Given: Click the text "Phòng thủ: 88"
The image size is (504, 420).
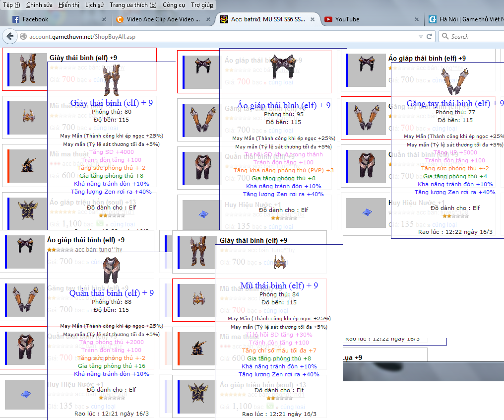Looking at the screenshot, I should click(x=112, y=302).
